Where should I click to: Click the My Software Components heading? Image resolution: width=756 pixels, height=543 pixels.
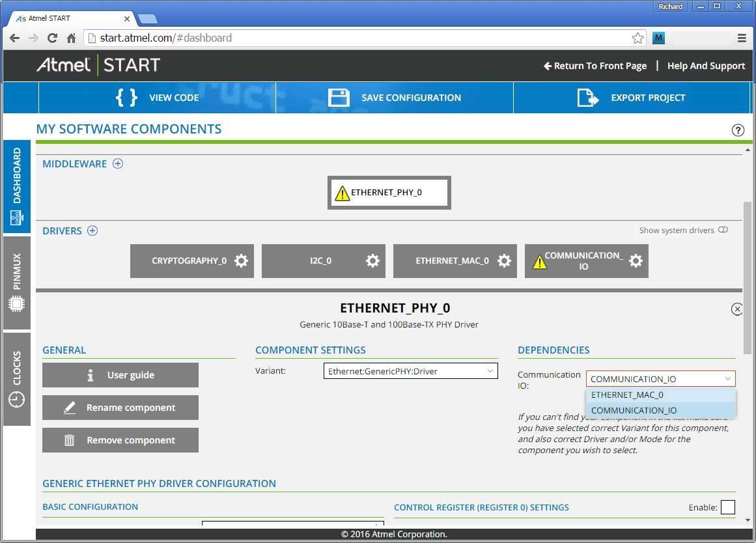point(129,130)
